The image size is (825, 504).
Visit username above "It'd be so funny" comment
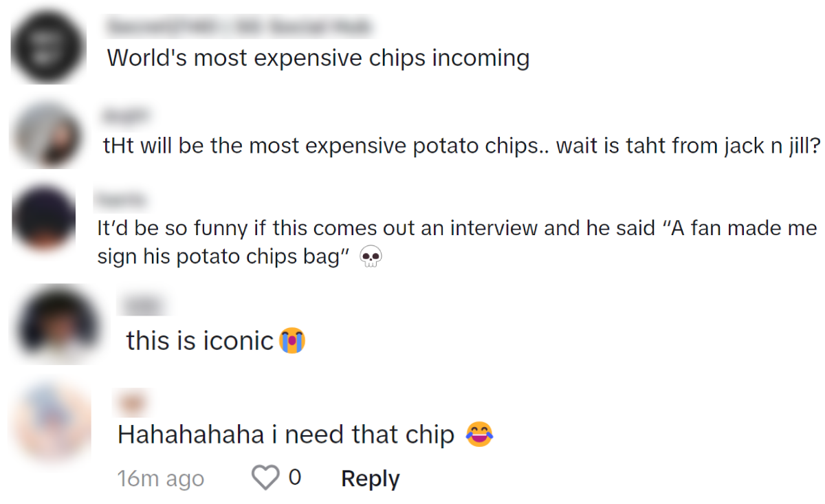pyautogui.click(x=122, y=200)
